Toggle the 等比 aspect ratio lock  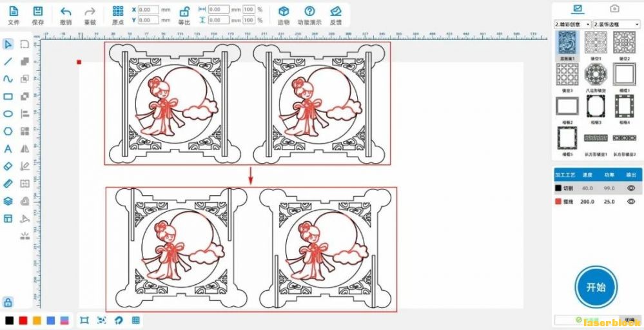[x=184, y=12]
